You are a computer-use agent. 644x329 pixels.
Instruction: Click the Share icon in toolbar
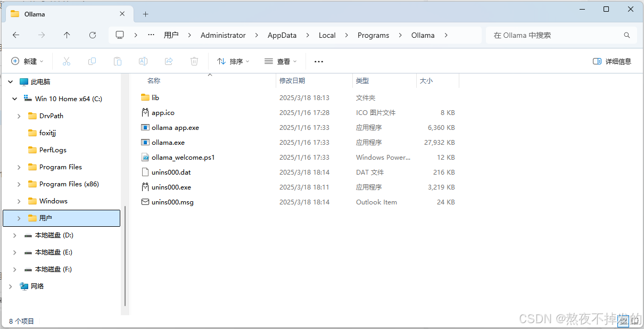click(169, 61)
